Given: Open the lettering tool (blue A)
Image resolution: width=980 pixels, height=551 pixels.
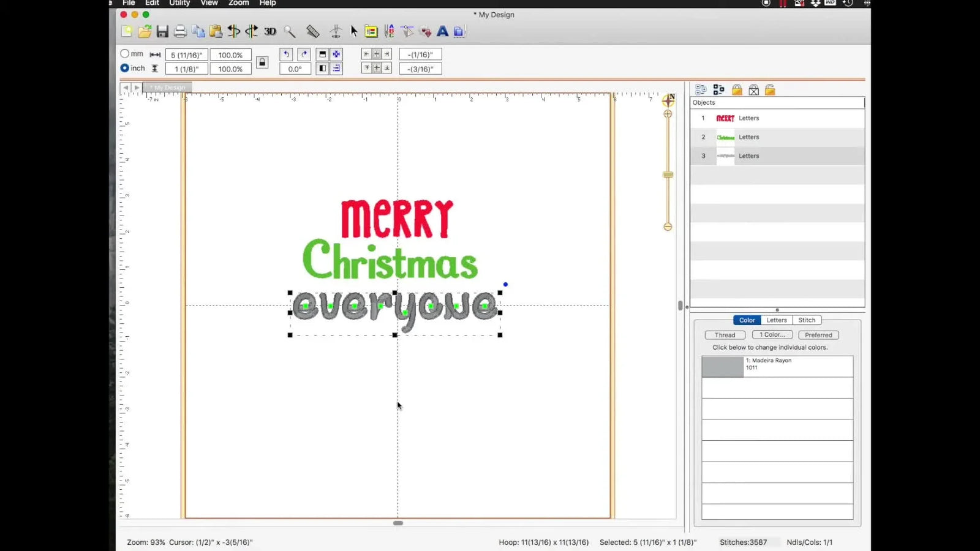Looking at the screenshot, I should 442,31.
